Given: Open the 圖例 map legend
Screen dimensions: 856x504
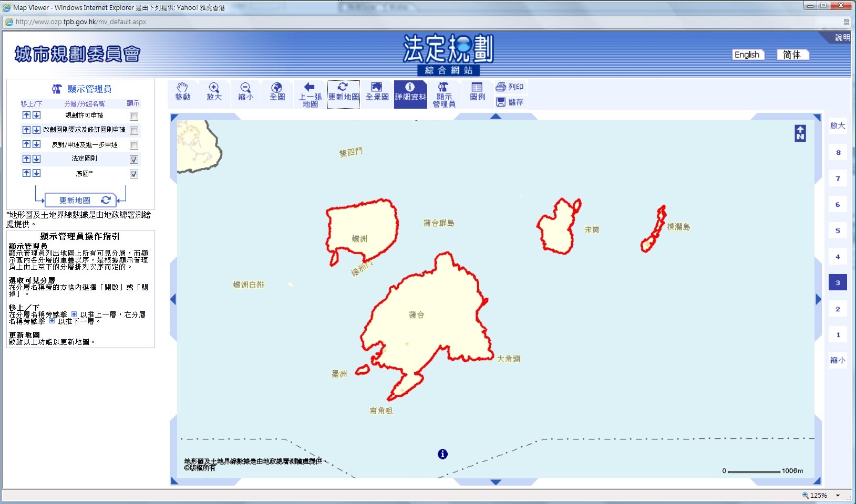Looking at the screenshot, I should point(476,92).
